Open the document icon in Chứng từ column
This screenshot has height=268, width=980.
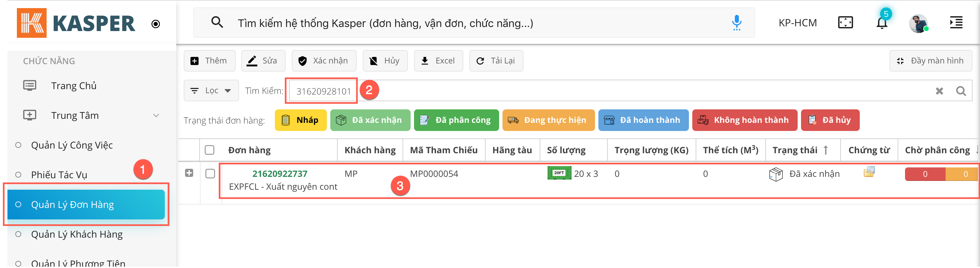(869, 172)
